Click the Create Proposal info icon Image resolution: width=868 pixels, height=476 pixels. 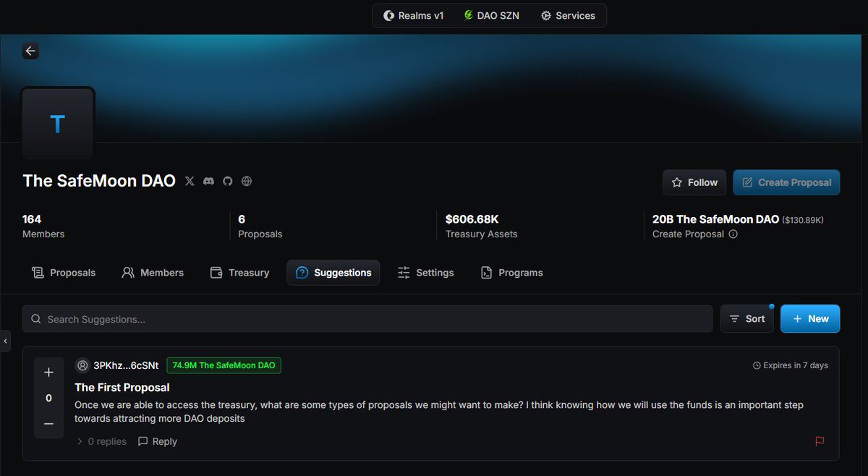pos(733,234)
